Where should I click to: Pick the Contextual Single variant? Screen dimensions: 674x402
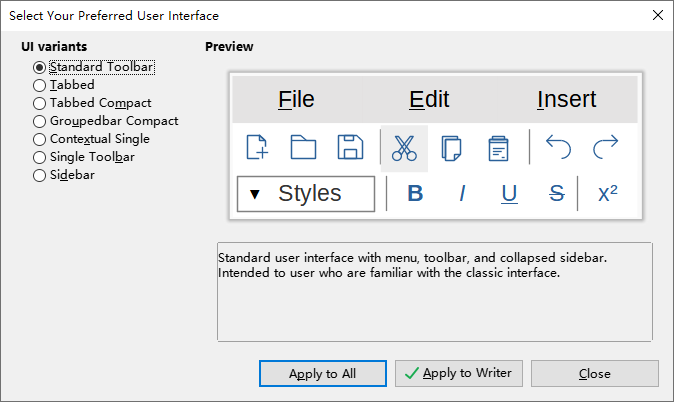click(x=40, y=139)
